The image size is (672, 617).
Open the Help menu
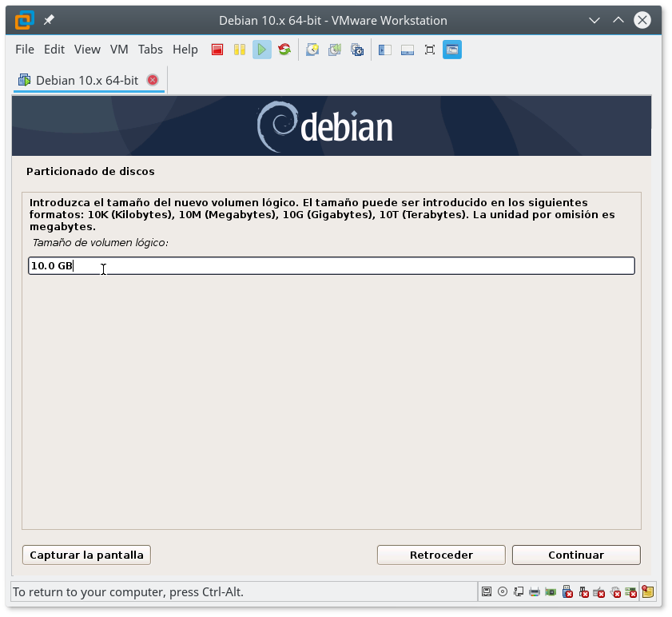[185, 50]
